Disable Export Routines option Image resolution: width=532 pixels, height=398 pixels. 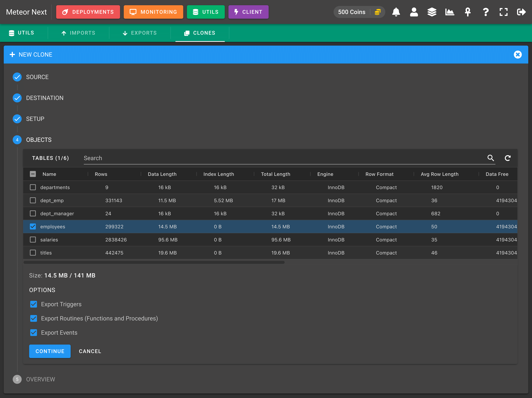pyautogui.click(x=34, y=319)
